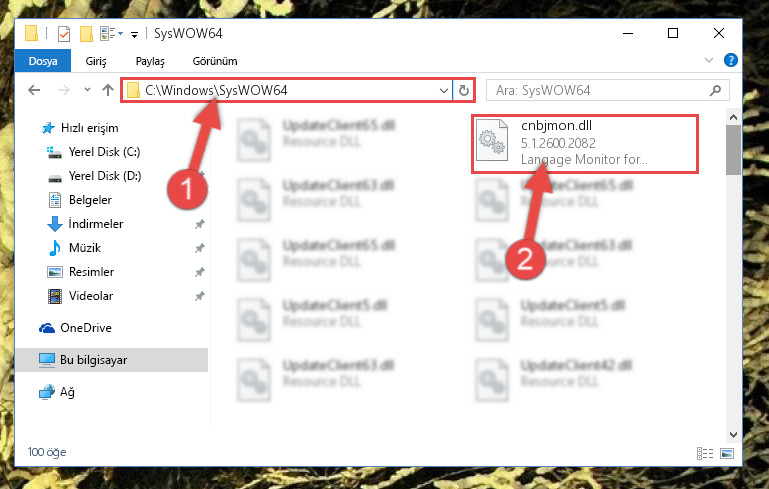This screenshot has width=769, height=489.
Task: Open the Help question mark icon
Action: [x=731, y=60]
